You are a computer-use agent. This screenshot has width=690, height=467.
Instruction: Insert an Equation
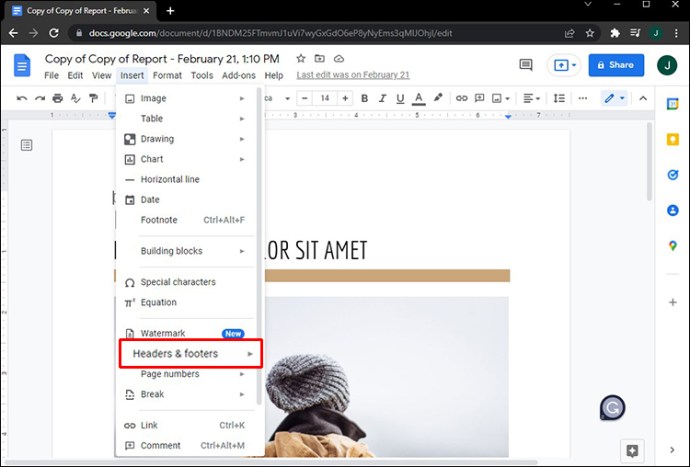[185, 302]
